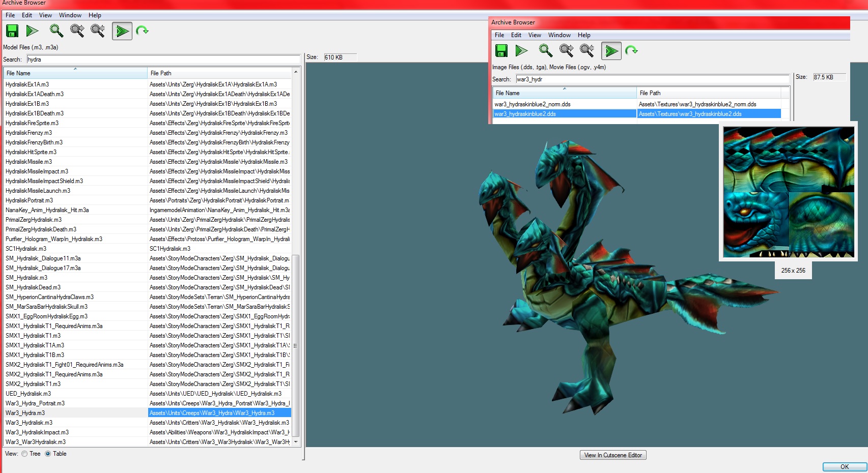Open the Help menu in the Model Files window
This screenshot has width=868, height=473.
pyautogui.click(x=95, y=15)
